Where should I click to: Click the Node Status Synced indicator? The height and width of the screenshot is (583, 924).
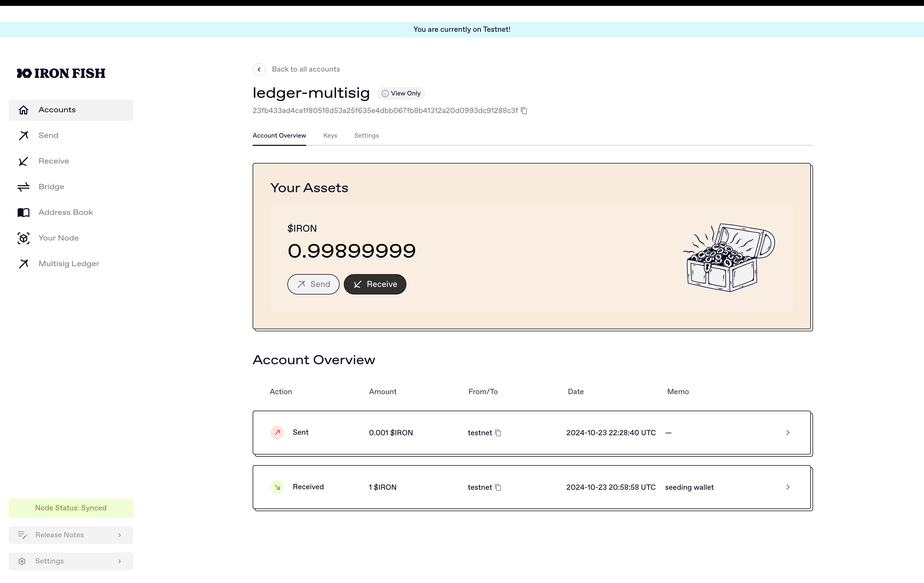point(71,508)
